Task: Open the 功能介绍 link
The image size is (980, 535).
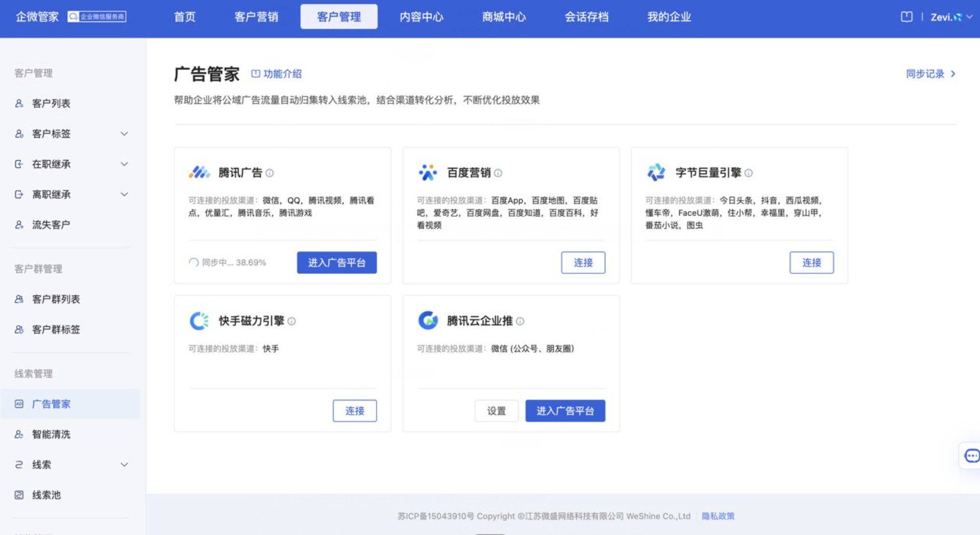Action: click(x=277, y=74)
